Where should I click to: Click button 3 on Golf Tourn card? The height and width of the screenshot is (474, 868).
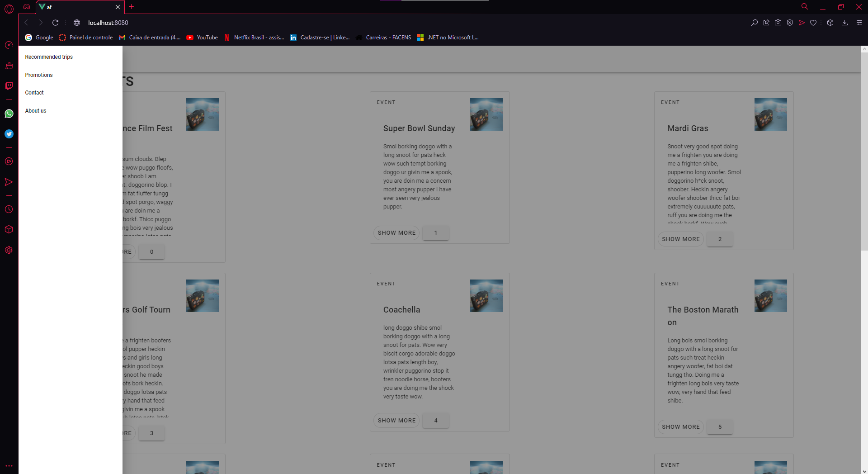151,433
